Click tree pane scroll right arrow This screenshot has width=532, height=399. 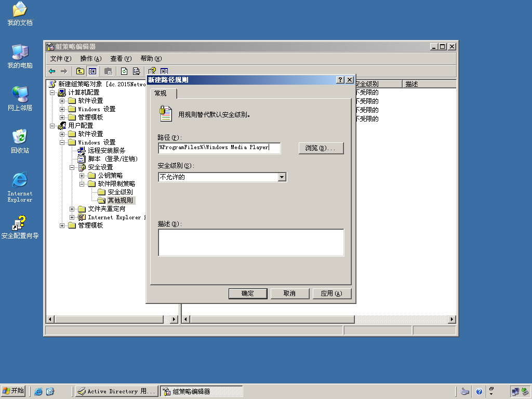[174, 319]
